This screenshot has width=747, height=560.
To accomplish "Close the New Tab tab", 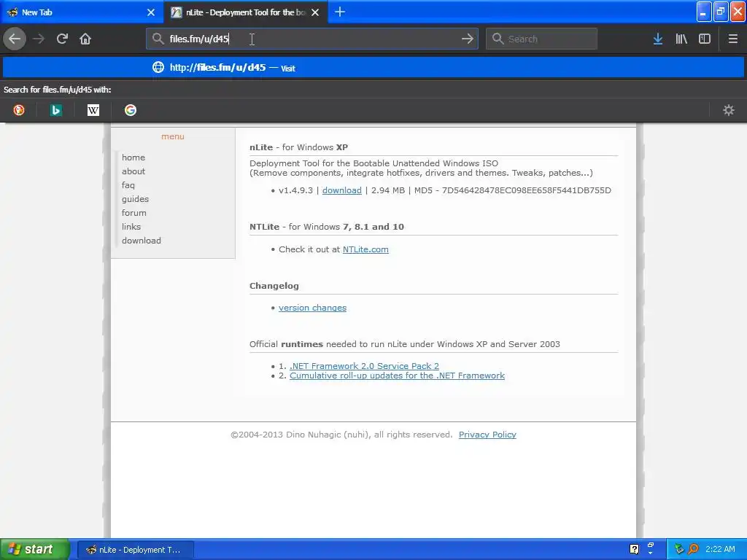I will 151,12.
